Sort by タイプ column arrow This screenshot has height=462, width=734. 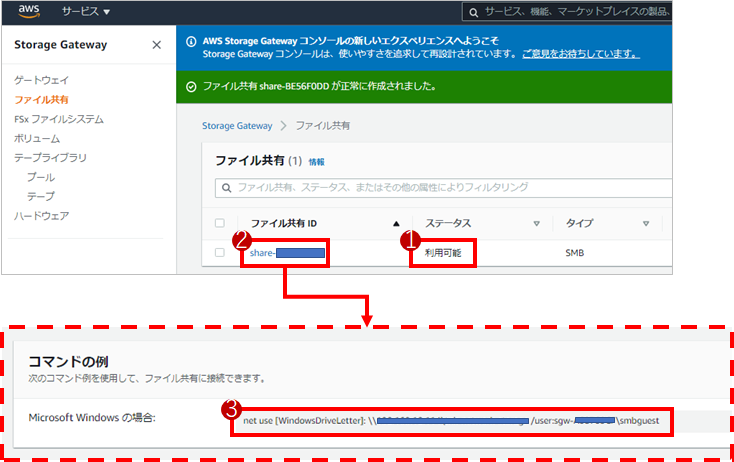pos(646,224)
